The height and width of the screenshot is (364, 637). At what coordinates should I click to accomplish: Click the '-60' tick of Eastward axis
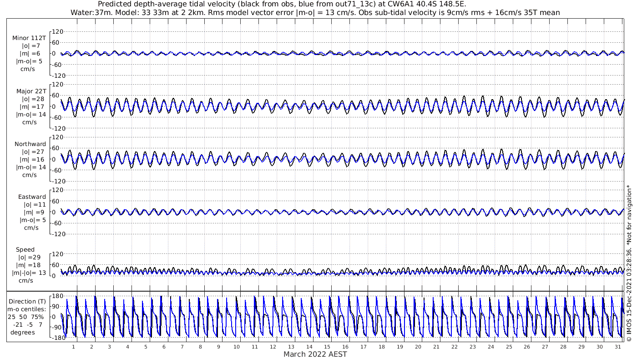point(57,223)
